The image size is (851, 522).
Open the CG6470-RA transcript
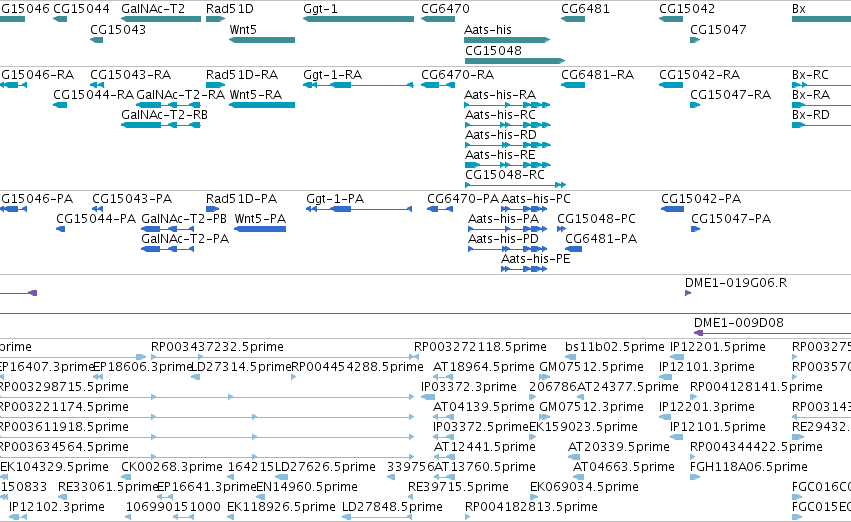coord(438,85)
